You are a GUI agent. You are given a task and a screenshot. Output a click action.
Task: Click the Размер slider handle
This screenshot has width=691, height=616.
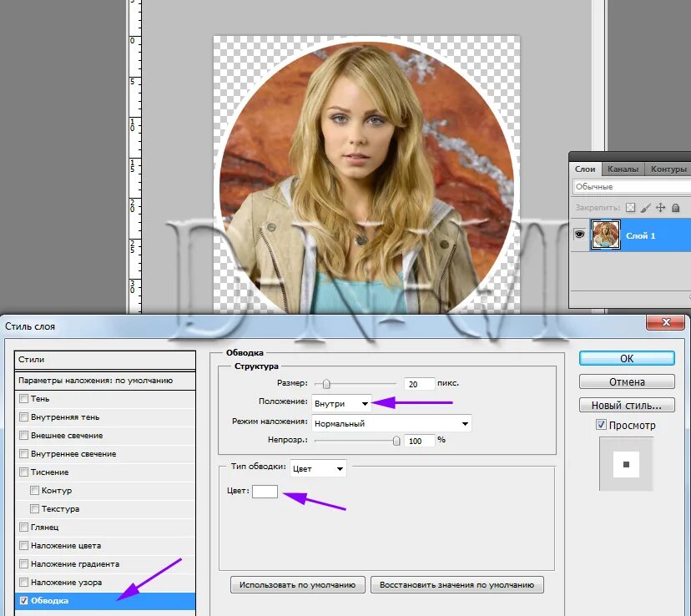tap(326, 384)
